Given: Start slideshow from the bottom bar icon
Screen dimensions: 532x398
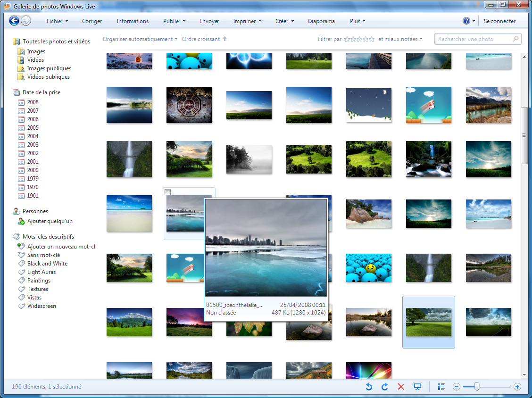Looking at the screenshot, I should (417, 387).
